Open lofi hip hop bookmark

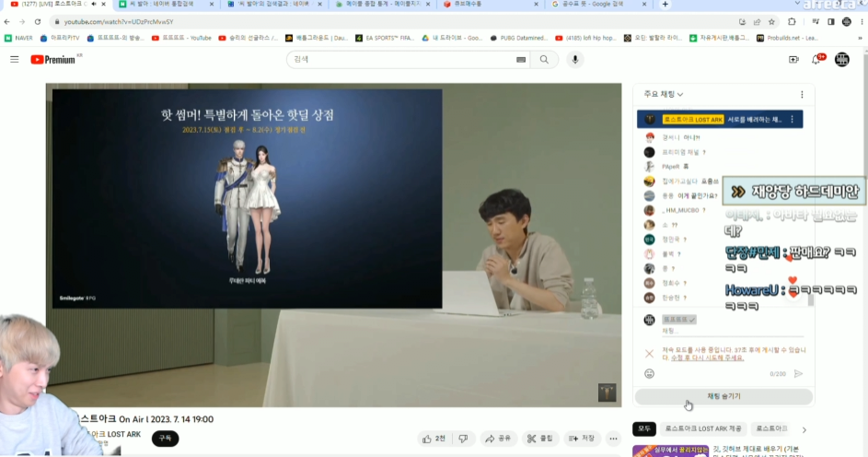[x=585, y=38]
